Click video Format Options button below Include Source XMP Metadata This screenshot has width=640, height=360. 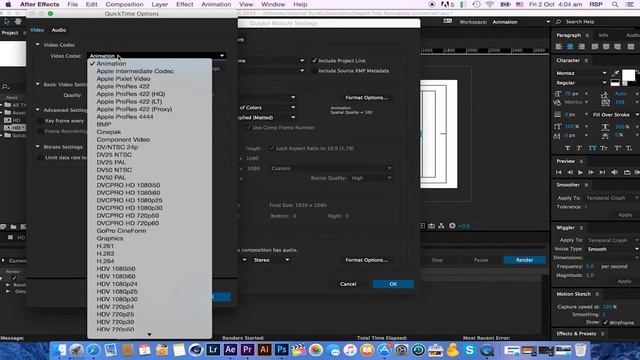coord(366,98)
